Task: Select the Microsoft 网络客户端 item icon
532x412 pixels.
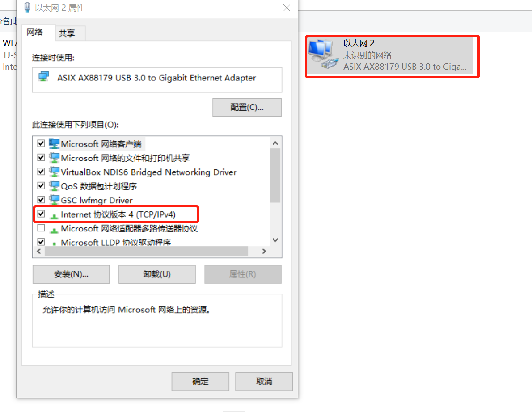Action: coord(54,144)
